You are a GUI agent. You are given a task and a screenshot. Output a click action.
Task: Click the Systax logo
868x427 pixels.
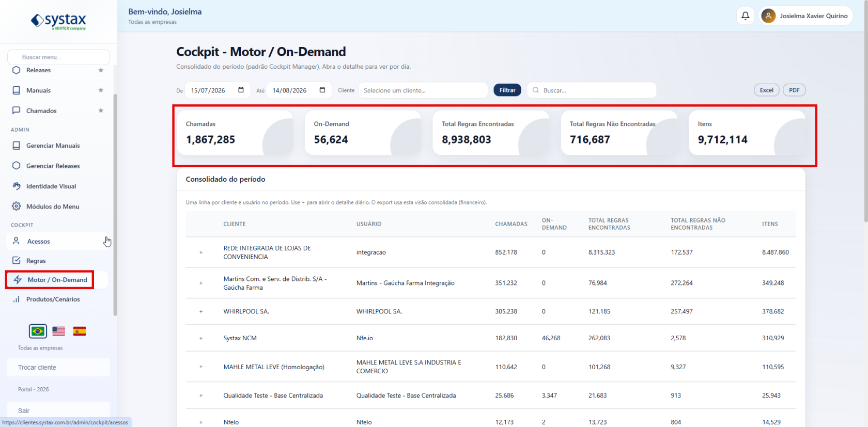click(x=58, y=21)
